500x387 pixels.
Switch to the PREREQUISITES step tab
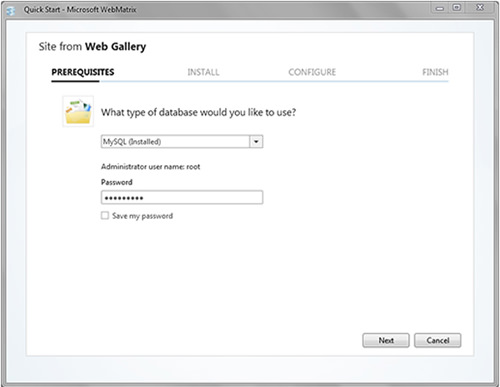[83, 72]
